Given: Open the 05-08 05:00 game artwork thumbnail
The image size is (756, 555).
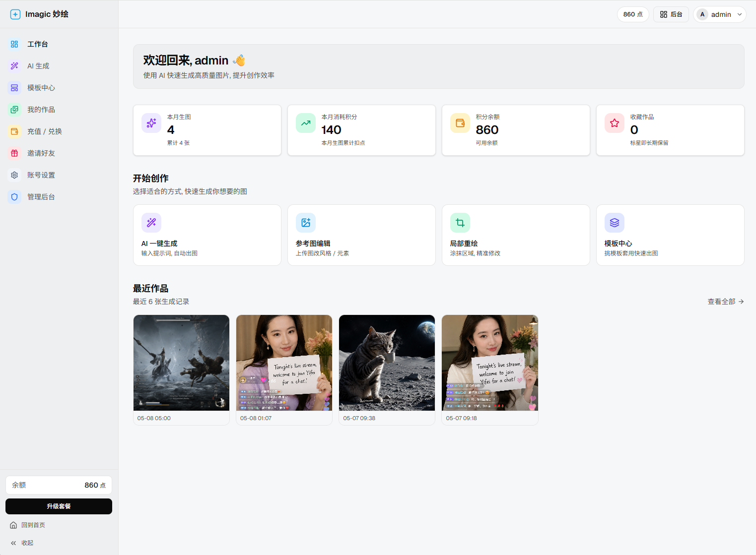Looking at the screenshot, I should tap(182, 363).
